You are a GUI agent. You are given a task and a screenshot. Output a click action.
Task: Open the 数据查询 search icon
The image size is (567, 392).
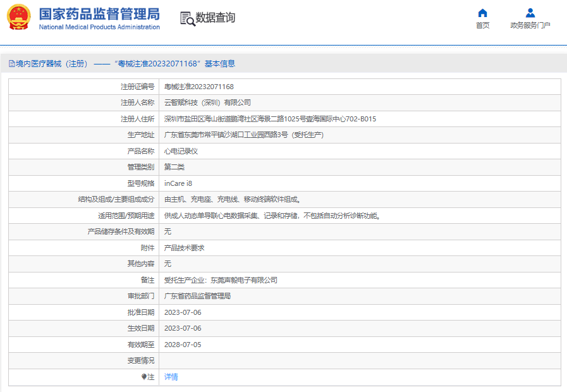(x=188, y=18)
